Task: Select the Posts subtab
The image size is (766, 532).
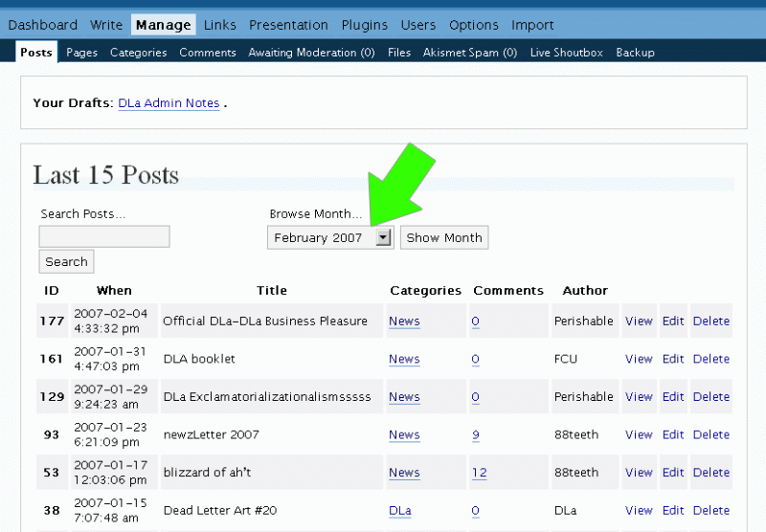Action: coord(36,53)
